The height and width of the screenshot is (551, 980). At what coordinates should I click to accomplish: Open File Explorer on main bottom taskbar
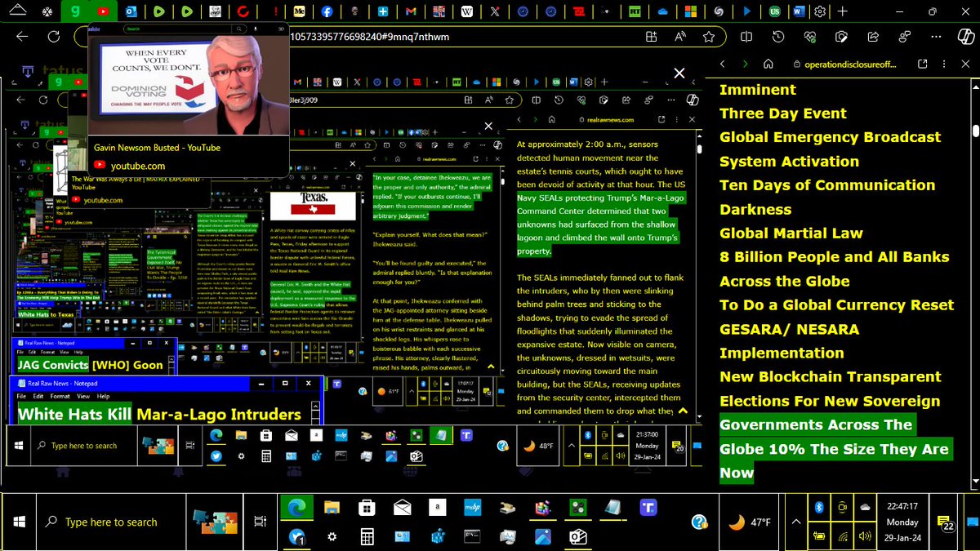point(332,508)
